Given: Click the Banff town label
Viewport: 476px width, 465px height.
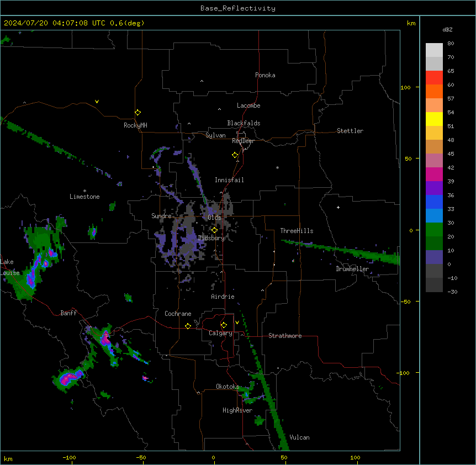Looking at the screenshot, I should (68, 313).
